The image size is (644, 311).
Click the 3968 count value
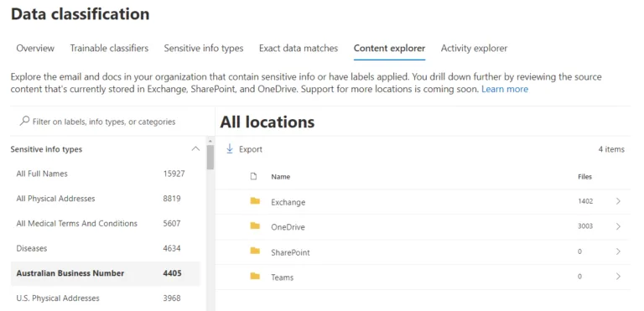click(172, 298)
